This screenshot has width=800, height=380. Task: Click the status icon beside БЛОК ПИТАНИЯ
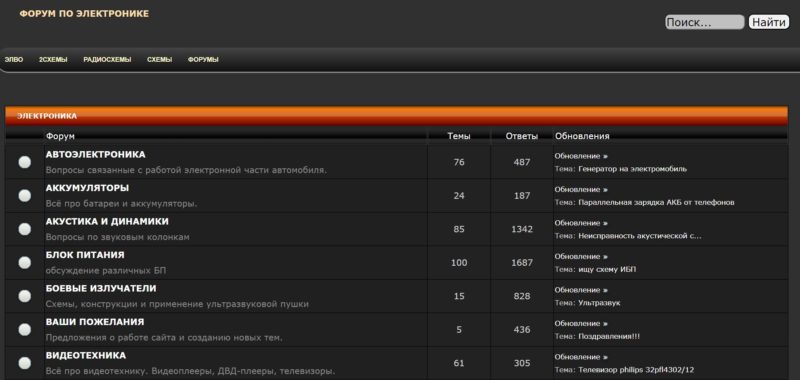(24, 263)
